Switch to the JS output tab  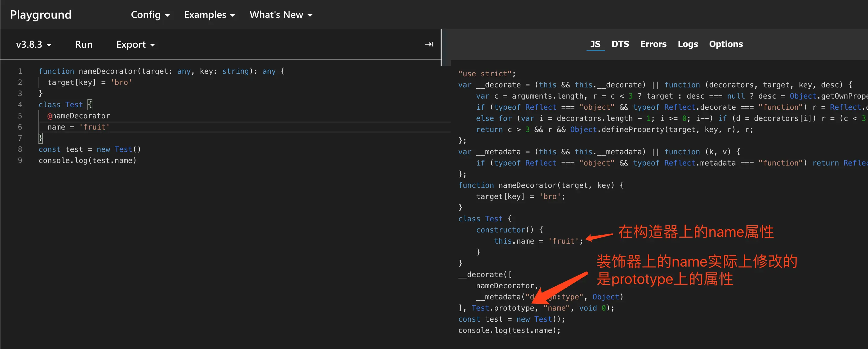coord(595,44)
